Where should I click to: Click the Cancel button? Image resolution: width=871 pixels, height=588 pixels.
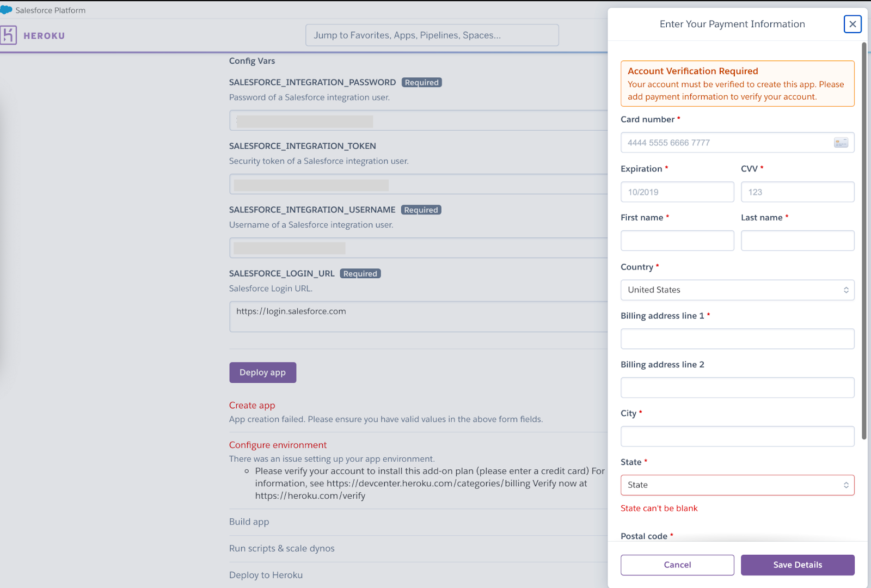(x=677, y=565)
